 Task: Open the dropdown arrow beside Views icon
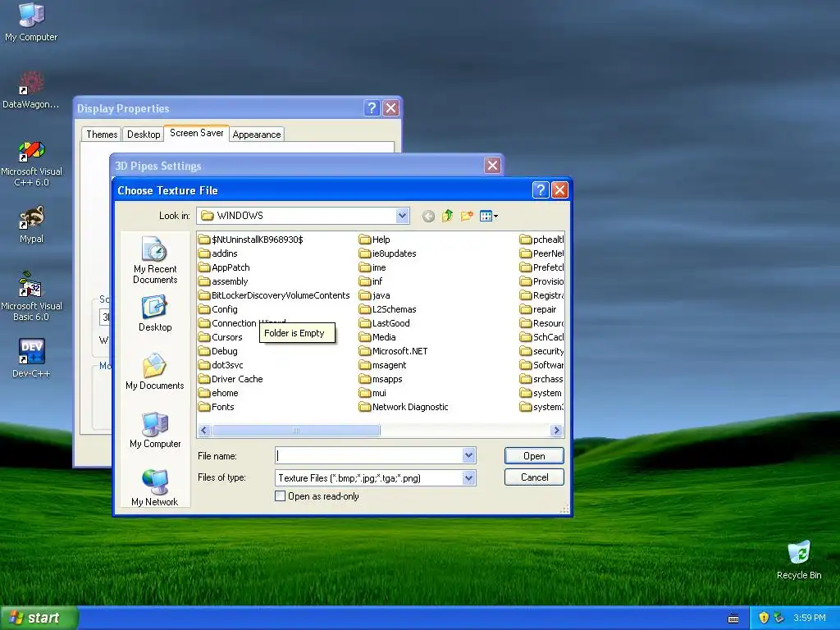(x=495, y=217)
